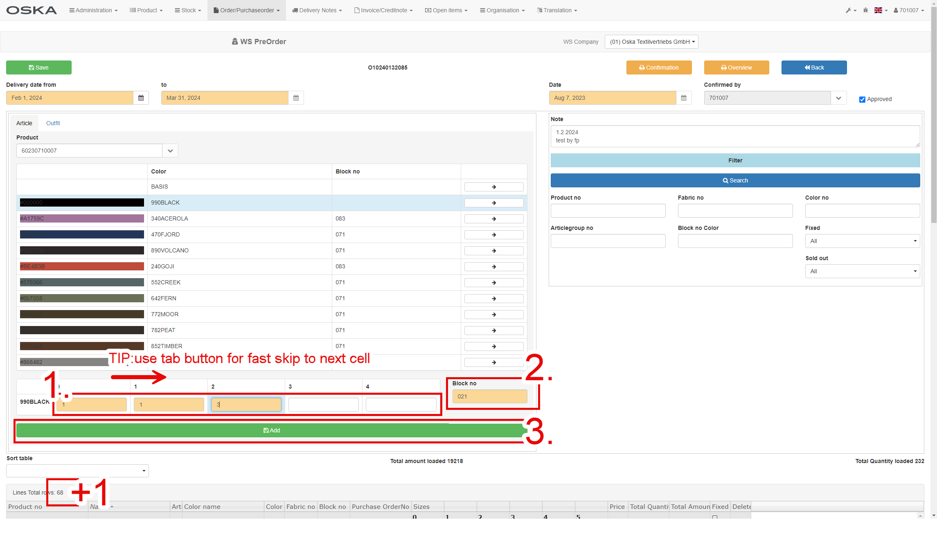Click the bug report icon

pyautogui.click(x=865, y=10)
